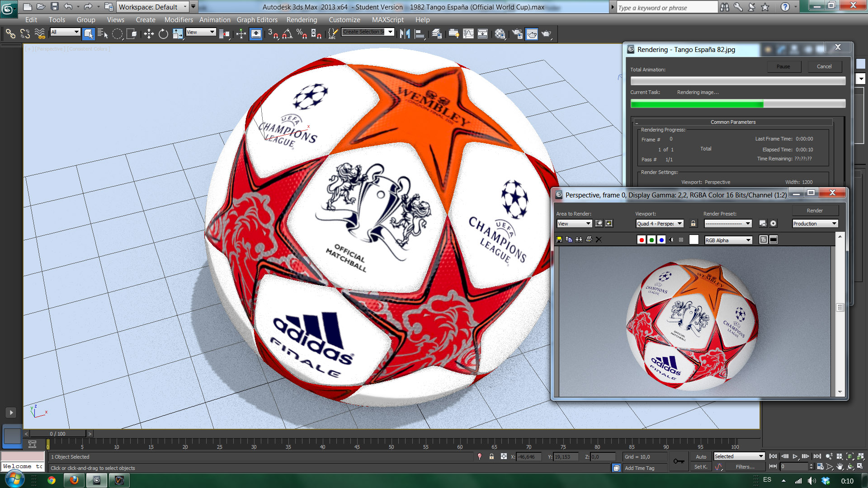The height and width of the screenshot is (488, 868).
Task: Open the Modifiers menu
Action: click(x=179, y=20)
